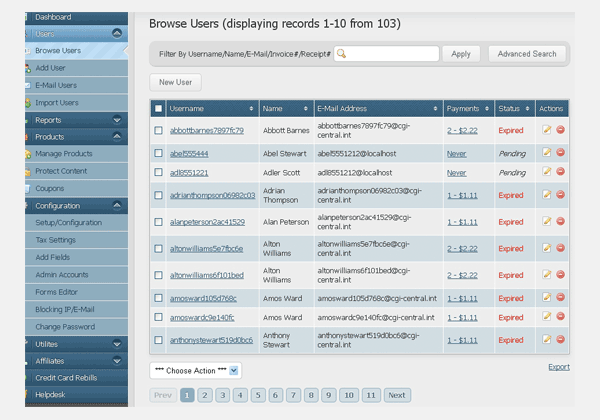Go to page 2 of results
The width and height of the screenshot is (600, 420).
[205, 395]
